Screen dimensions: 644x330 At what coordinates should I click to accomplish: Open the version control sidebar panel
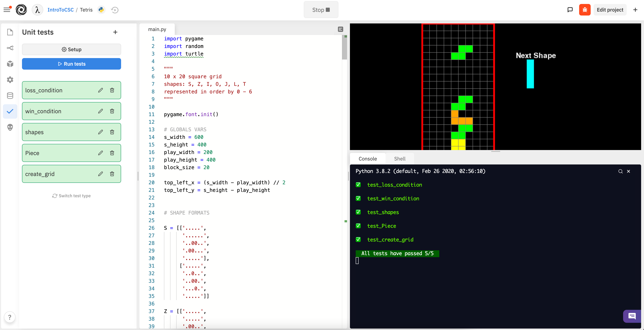point(10,48)
